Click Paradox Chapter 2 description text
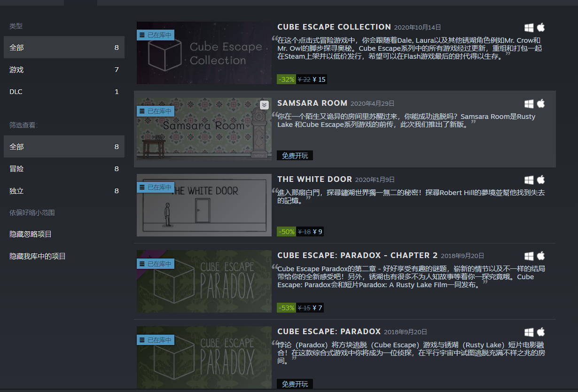Image resolution: width=578 pixels, height=392 pixels. click(x=411, y=276)
